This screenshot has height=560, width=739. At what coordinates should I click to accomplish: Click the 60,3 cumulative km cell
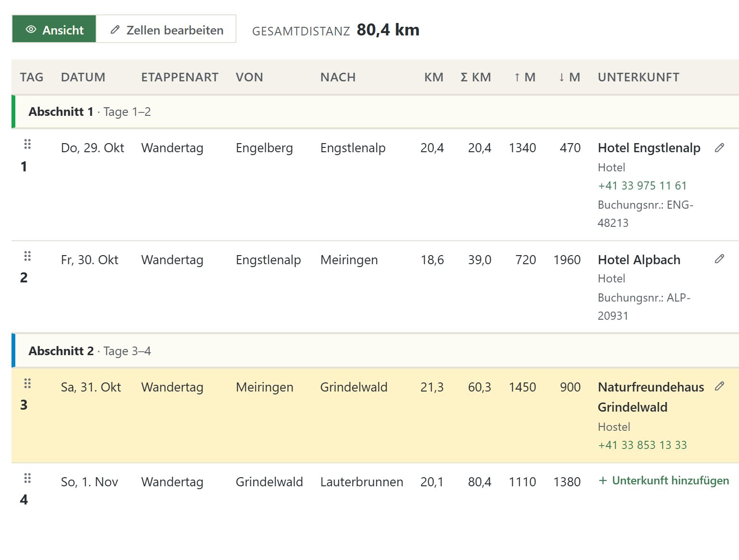pyautogui.click(x=480, y=387)
